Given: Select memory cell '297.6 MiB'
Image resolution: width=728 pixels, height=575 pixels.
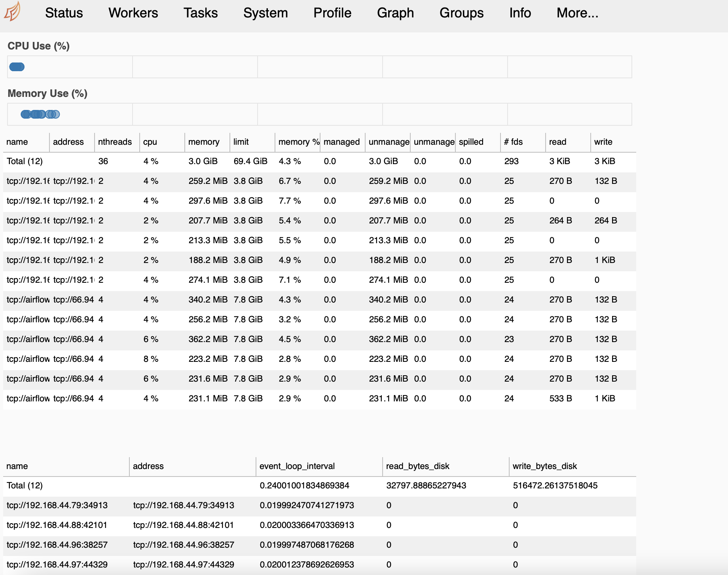Looking at the screenshot, I should (208, 201).
